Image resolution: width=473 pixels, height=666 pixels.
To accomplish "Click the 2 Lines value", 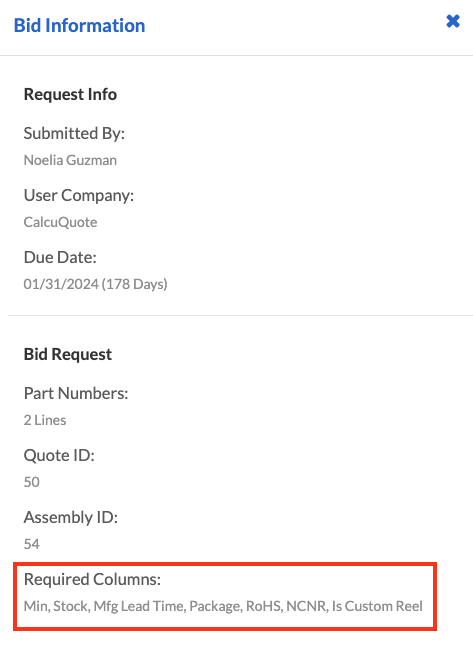I will pos(45,420).
